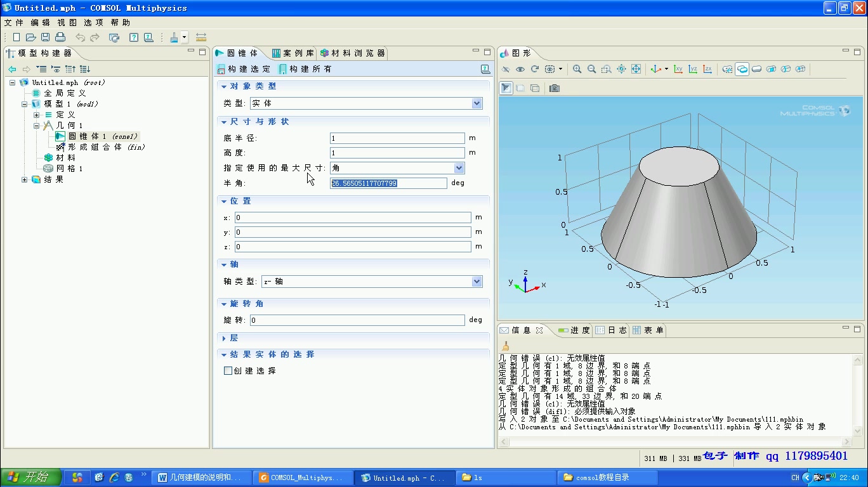The height and width of the screenshot is (487, 868).
Task: Click the measure ruler icon
Action: [x=201, y=37]
